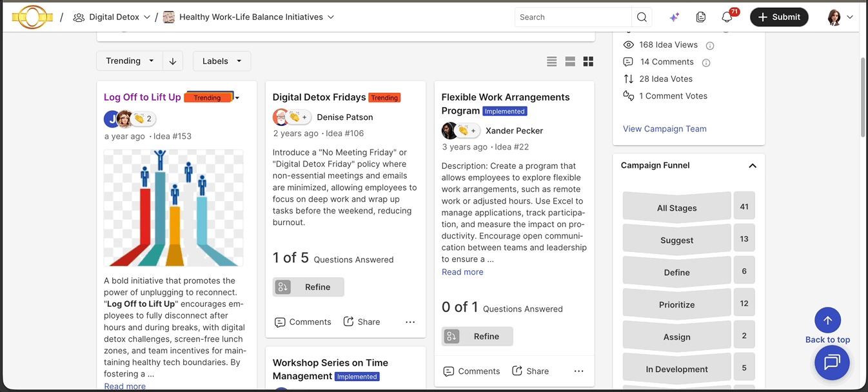Switch to compact list view icon

click(551, 61)
